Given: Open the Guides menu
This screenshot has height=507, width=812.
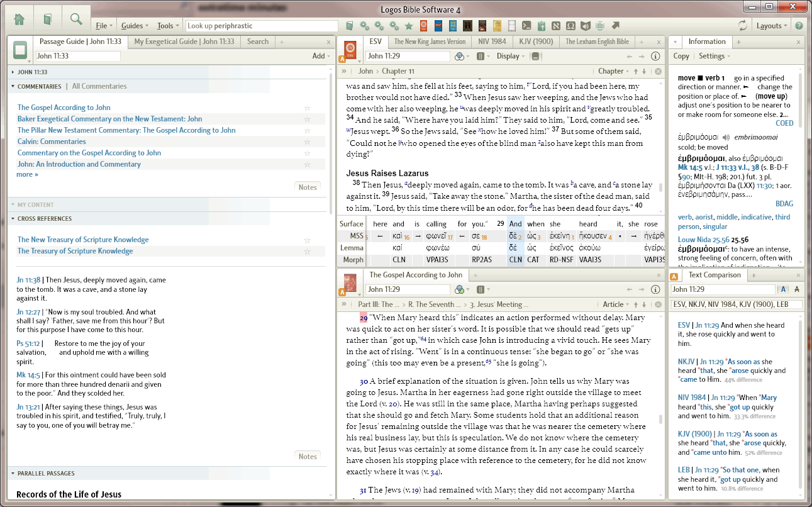Looking at the screenshot, I should (x=135, y=26).
